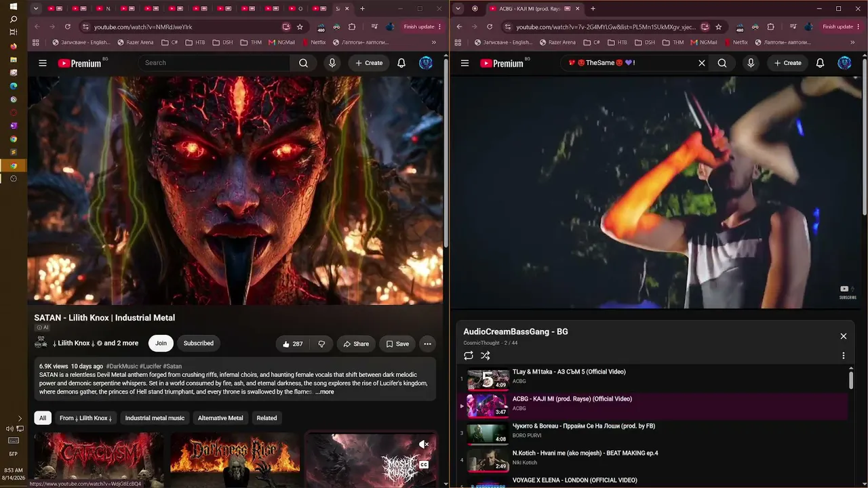
Task: Click the search magnifier in the ACBG window
Action: [x=722, y=63]
